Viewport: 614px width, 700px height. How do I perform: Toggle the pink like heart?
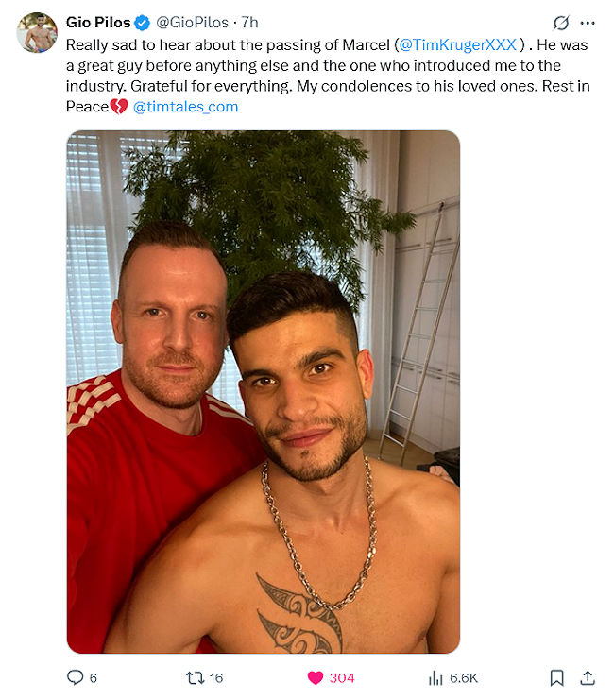316,678
